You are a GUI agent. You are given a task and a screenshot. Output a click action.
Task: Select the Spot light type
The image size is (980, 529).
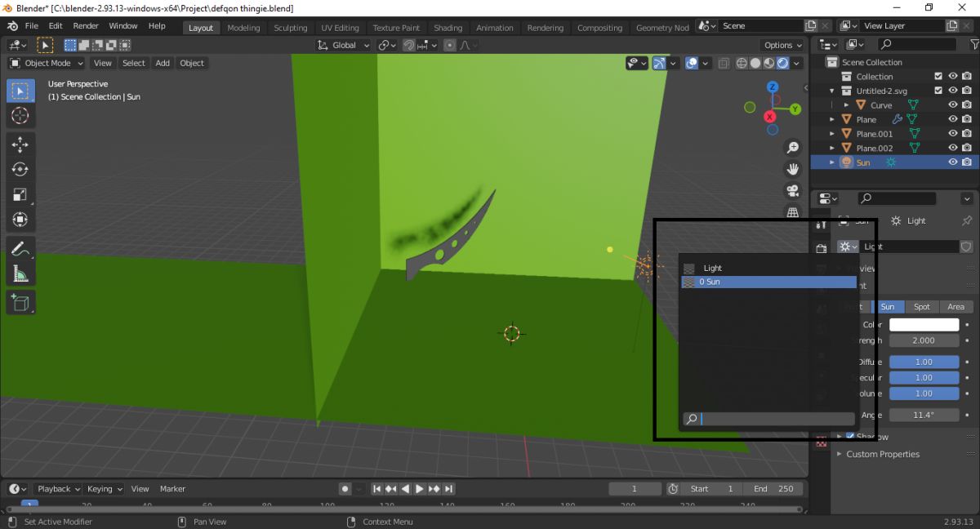(x=922, y=307)
